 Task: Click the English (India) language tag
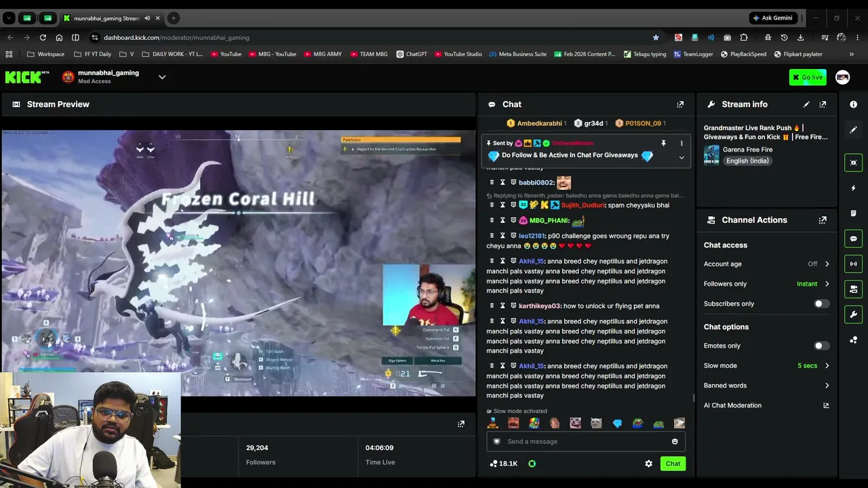(x=747, y=161)
